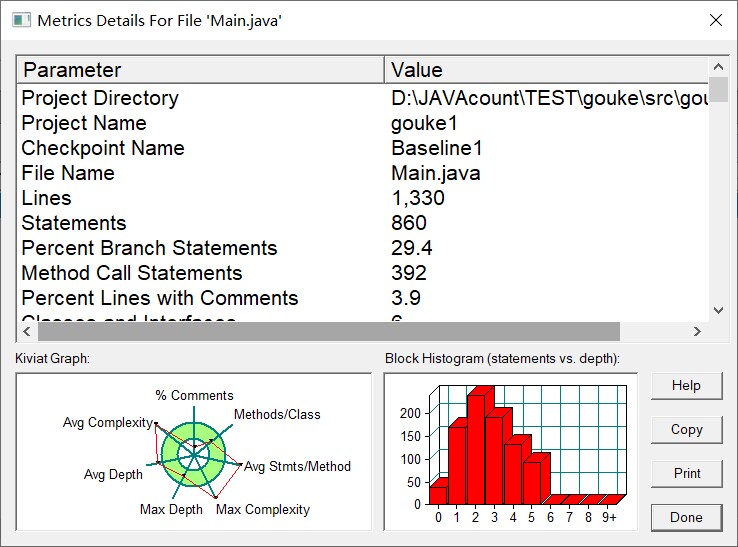
Task: Click the 9+ label on the histogram axis
Action: point(609,518)
